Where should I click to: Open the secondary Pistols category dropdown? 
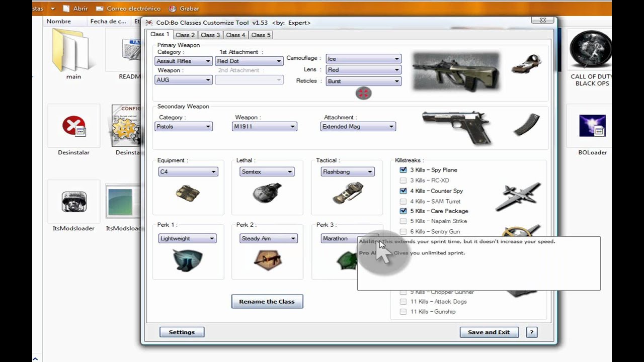[x=184, y=127]
